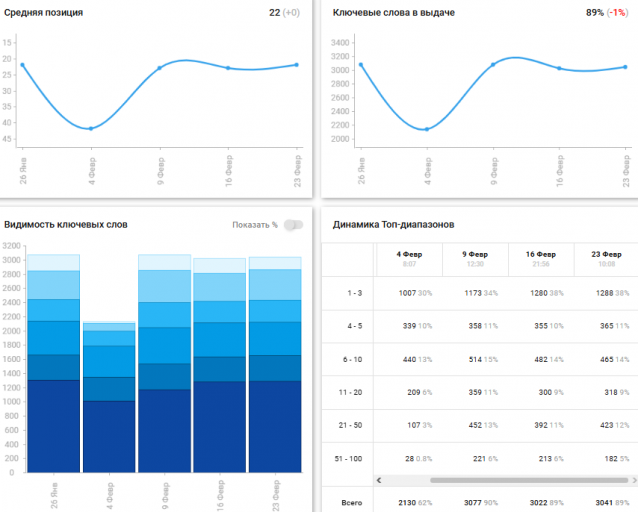The image size is (638, 512).
Task: Click the cell value 1288 38%
Action: 613,293
